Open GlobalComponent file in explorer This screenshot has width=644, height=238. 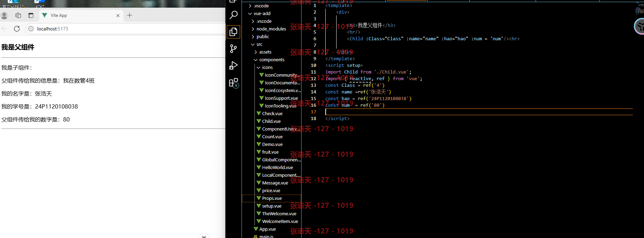click(278, 160)
